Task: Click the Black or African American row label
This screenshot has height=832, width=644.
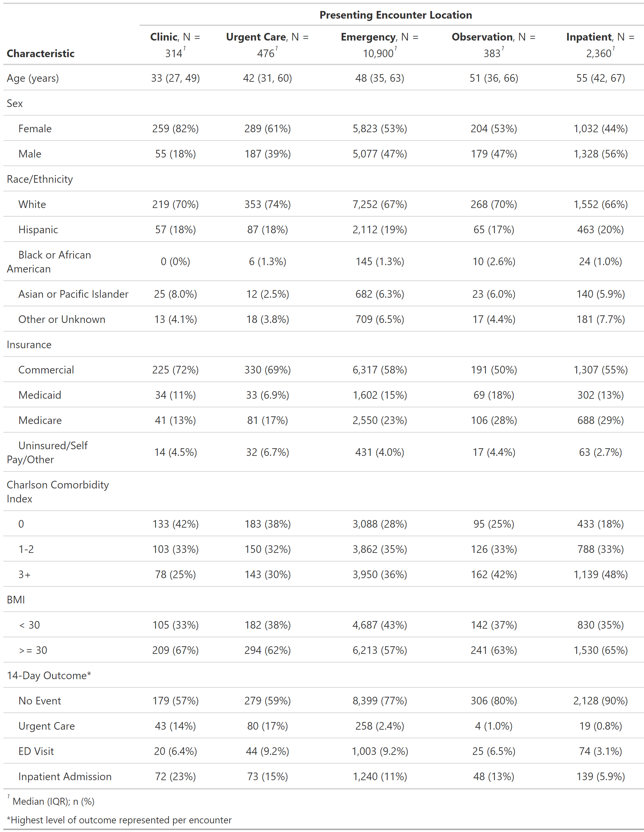Action: (x=49, y=262)
